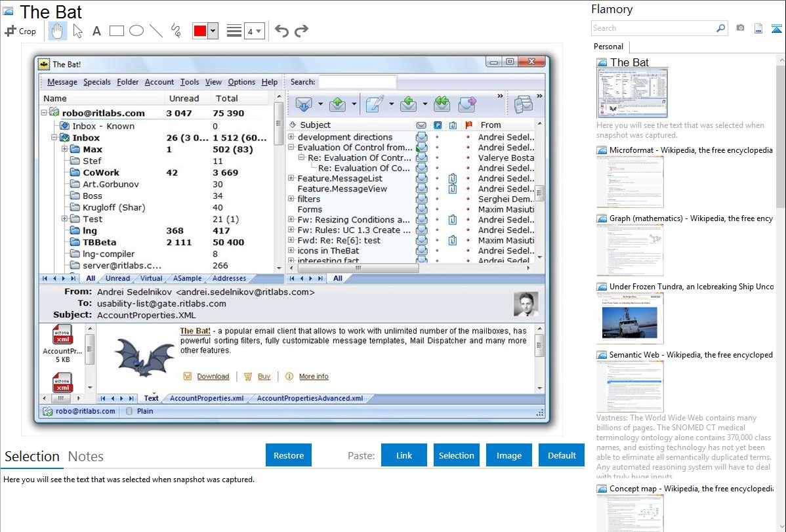Open the line thickness dropdown
The height and width of the screenshot is (532, 786).
254,31
